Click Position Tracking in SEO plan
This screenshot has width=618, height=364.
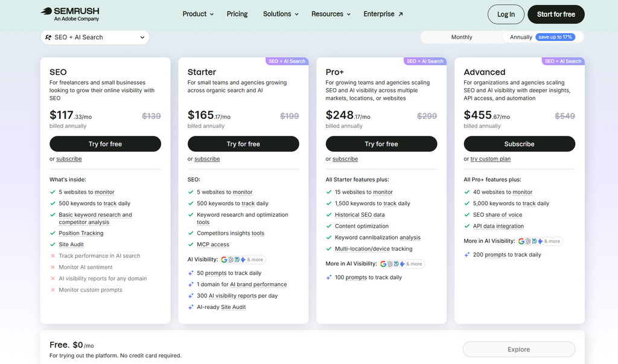tap(81, 233)
